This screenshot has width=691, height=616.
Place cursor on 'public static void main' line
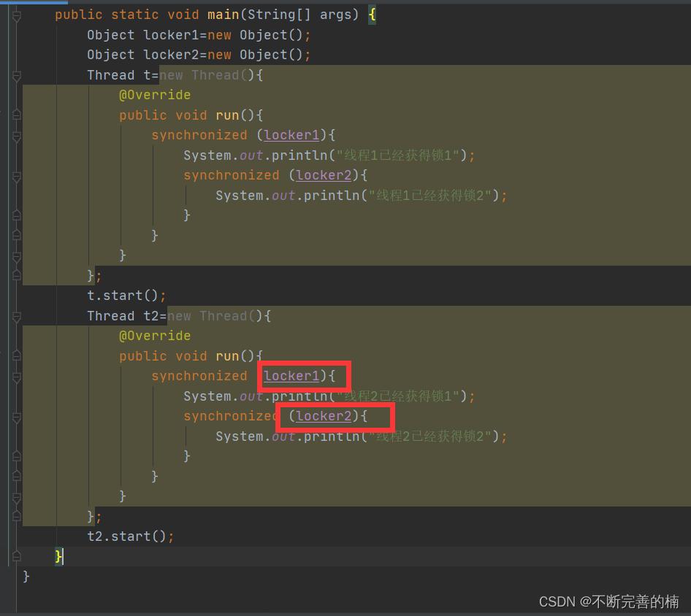pyautogui.click(x=215, y=15)
